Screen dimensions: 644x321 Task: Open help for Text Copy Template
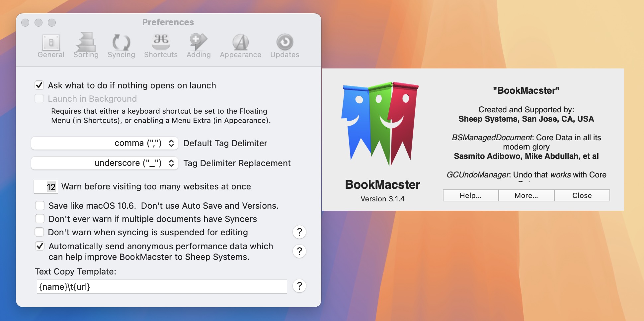[x=299, y=286]
